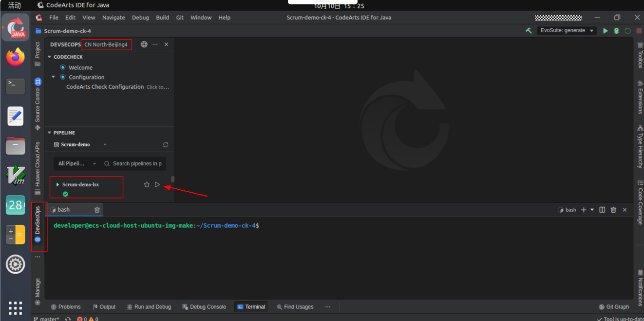Click the build hammer icon in toolbar
This screenshot has width=644, height=321.
click(529, 31)
